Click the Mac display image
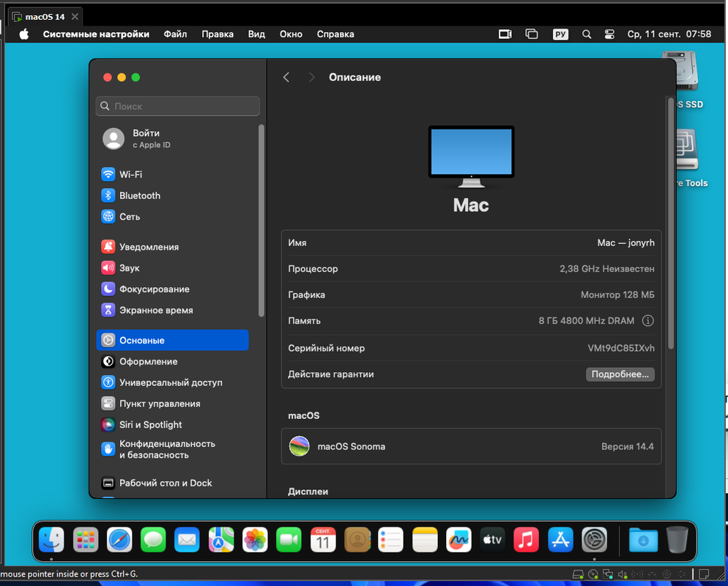728x586 pixels. click(471, 157)
